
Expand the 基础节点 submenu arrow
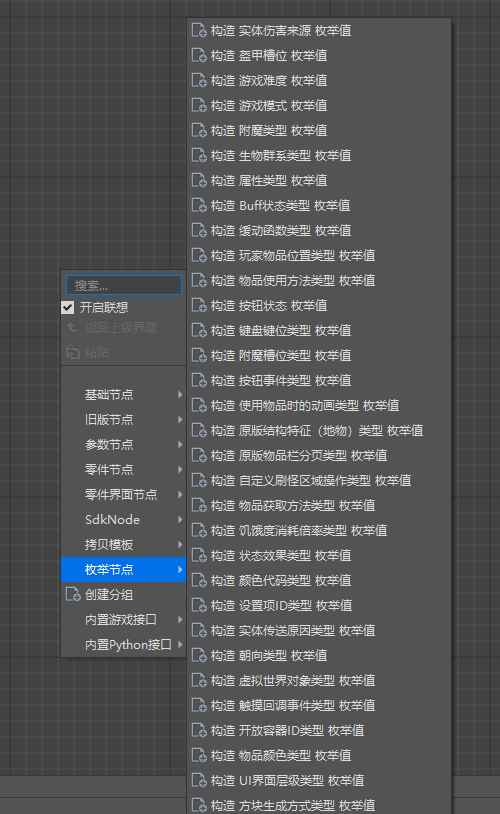point(180,395)
